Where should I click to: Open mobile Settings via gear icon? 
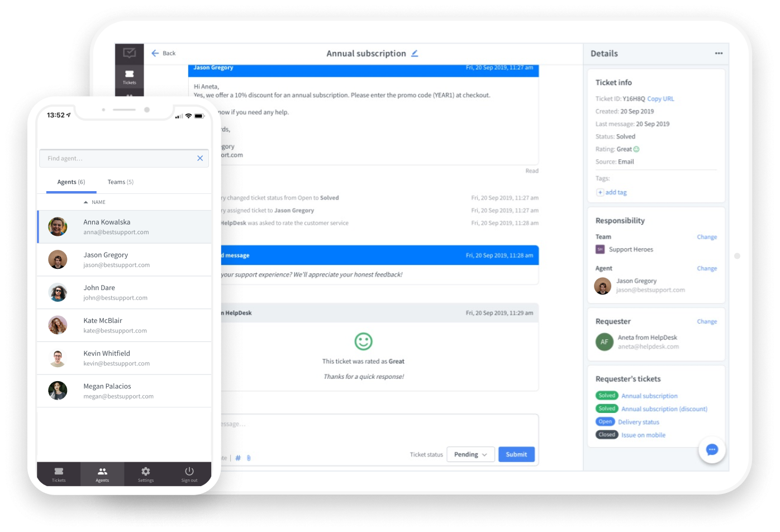point(145,473)
